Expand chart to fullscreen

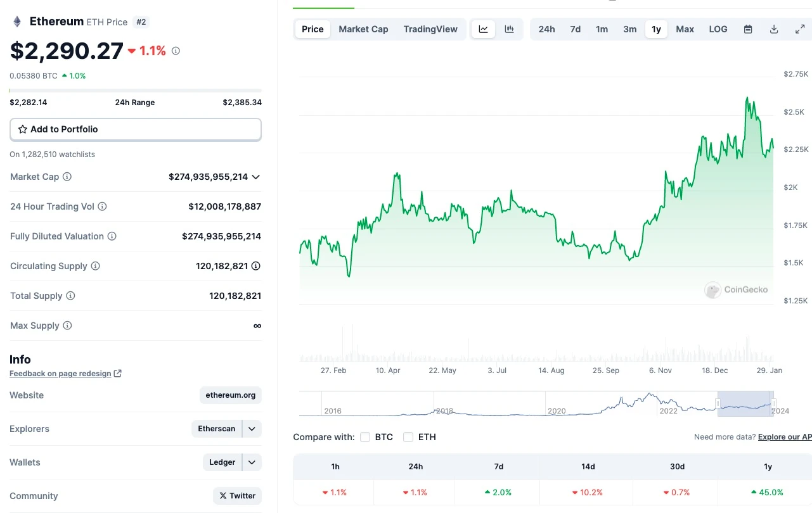[x=800, y=29]
